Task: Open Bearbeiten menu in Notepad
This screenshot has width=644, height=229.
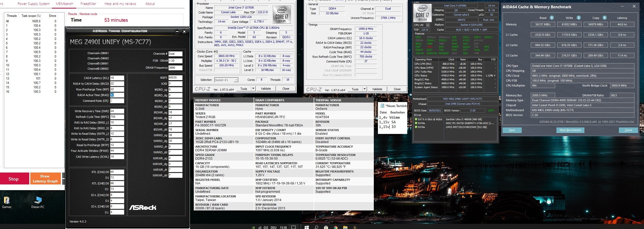Action: click(x=397, y=112)
